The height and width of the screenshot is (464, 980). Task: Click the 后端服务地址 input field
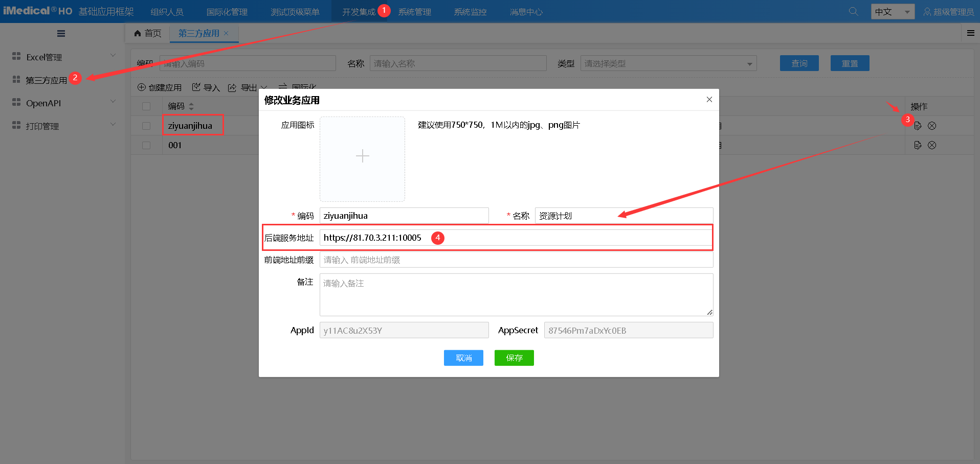pyautogui.click(x=563, y=238)
